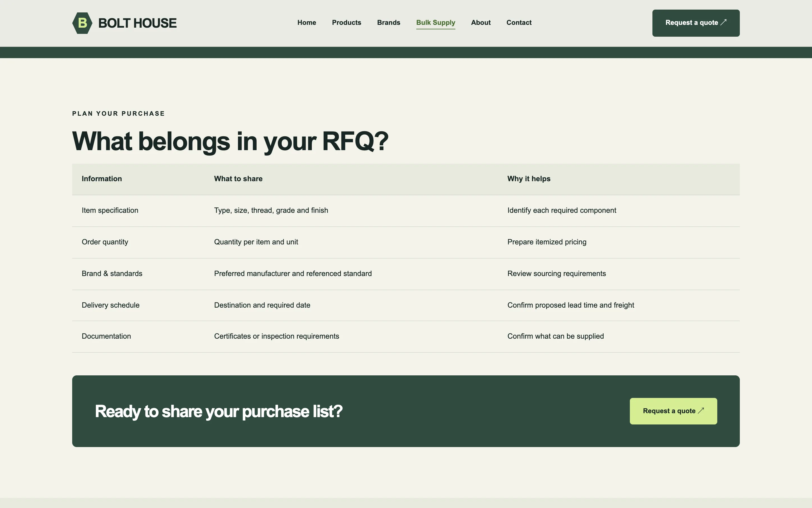Click 'Confirm what can be supplied'
This screenshot has height=508, width=812.
(555, 336)
